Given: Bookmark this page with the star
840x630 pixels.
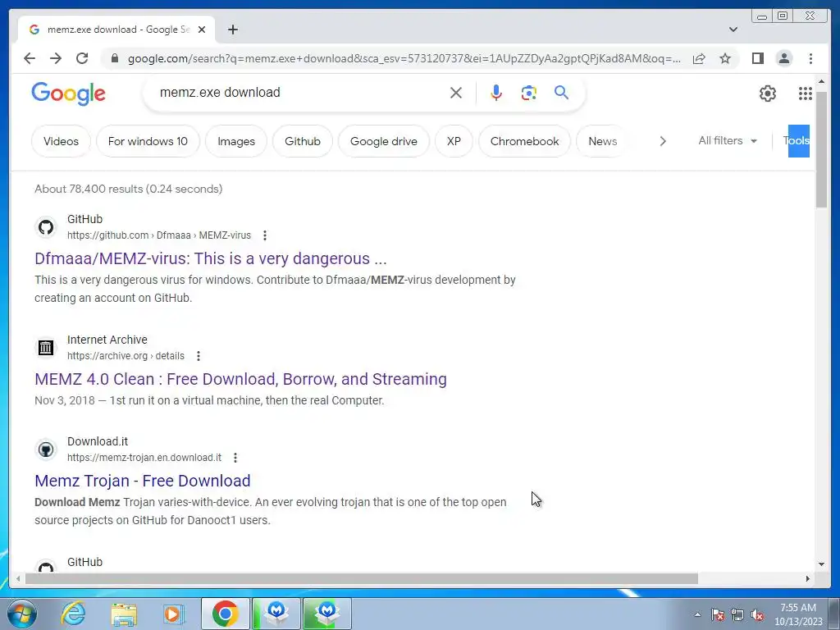Looking at the screenshot, I should pyautogui.click(x=725, y=58).
